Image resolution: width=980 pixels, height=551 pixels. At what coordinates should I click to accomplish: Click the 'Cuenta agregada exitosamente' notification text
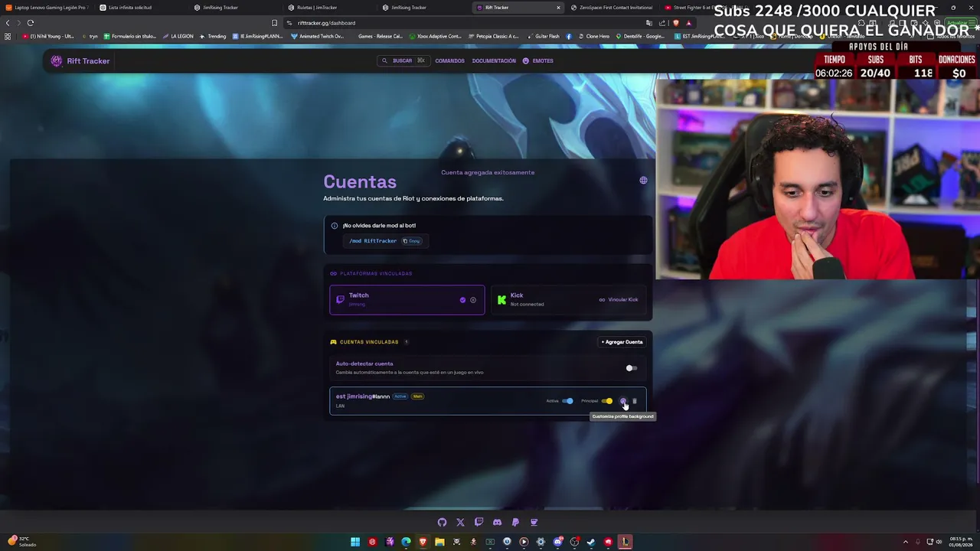(488, 172)
